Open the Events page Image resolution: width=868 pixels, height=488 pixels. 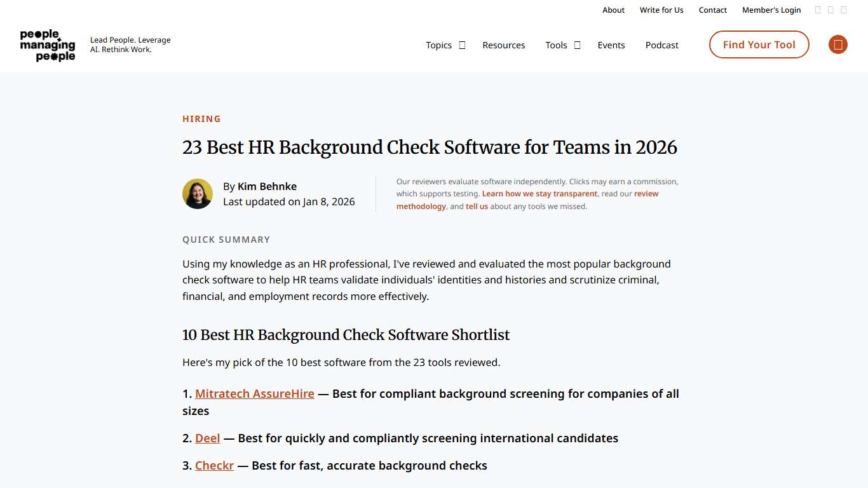point(611,45)
